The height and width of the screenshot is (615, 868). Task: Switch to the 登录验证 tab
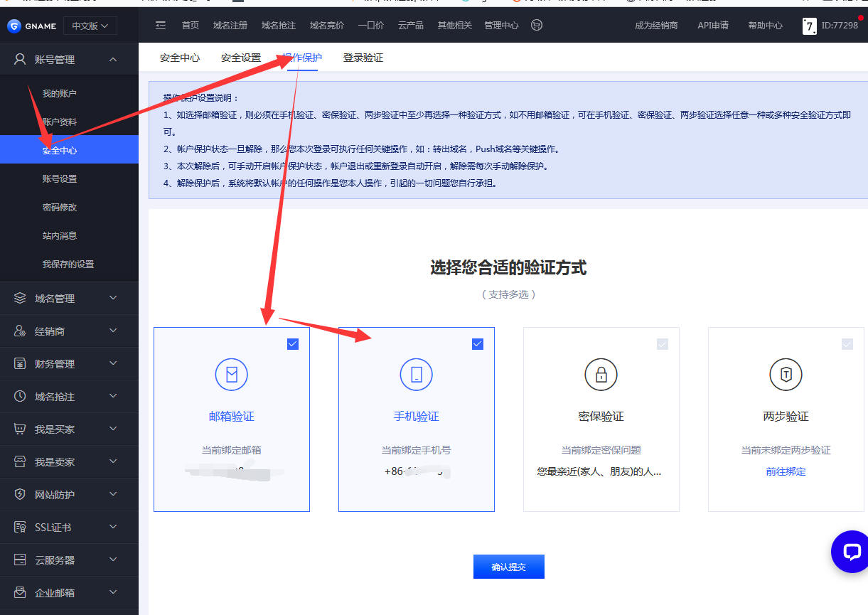coord(363,58)
